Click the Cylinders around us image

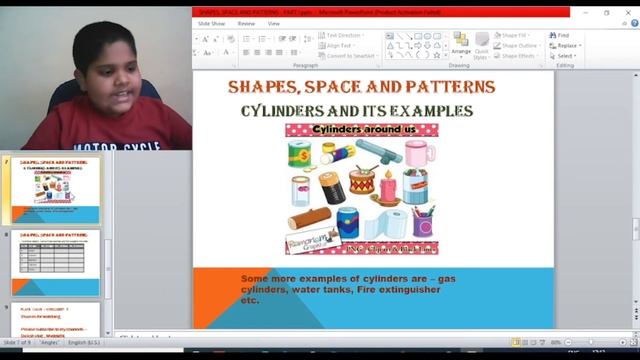[362, 189]
